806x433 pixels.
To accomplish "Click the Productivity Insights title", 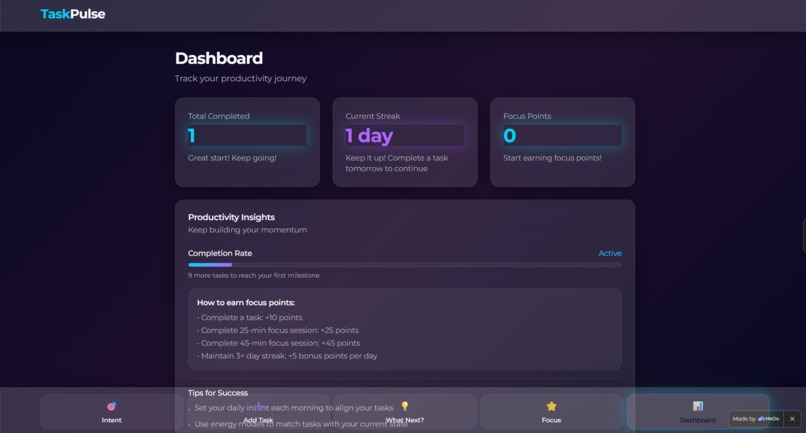I will pyautogui.click(x=231, y=217).
